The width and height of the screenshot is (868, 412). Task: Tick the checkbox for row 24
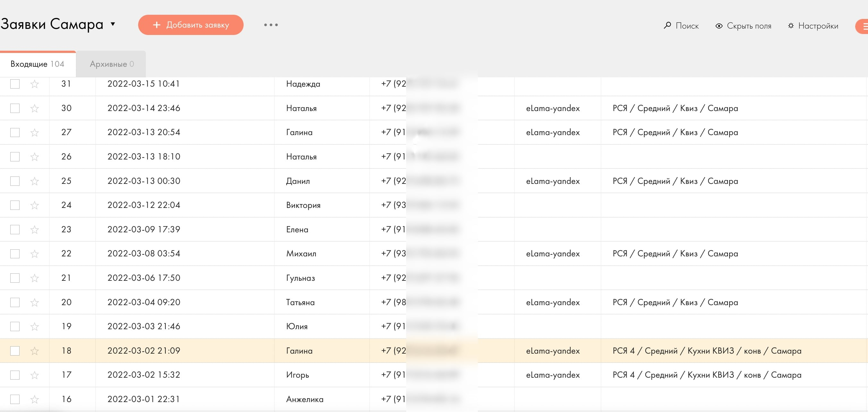[15, 205]
